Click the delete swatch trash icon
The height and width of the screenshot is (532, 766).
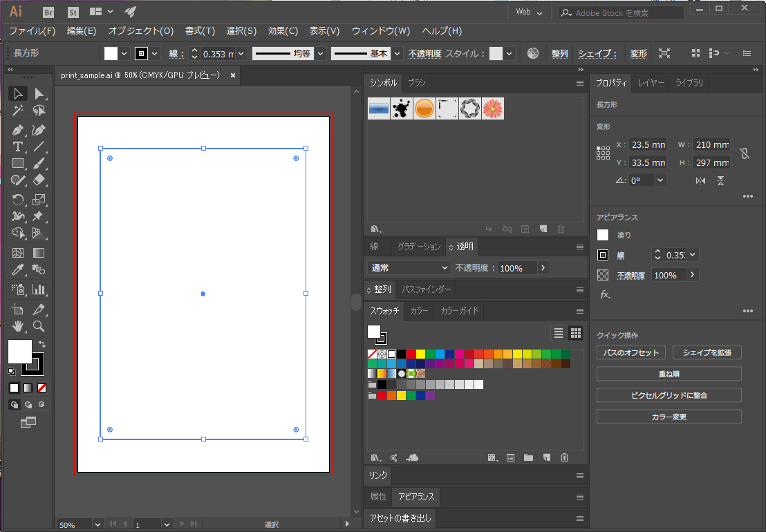coord(564,457)
